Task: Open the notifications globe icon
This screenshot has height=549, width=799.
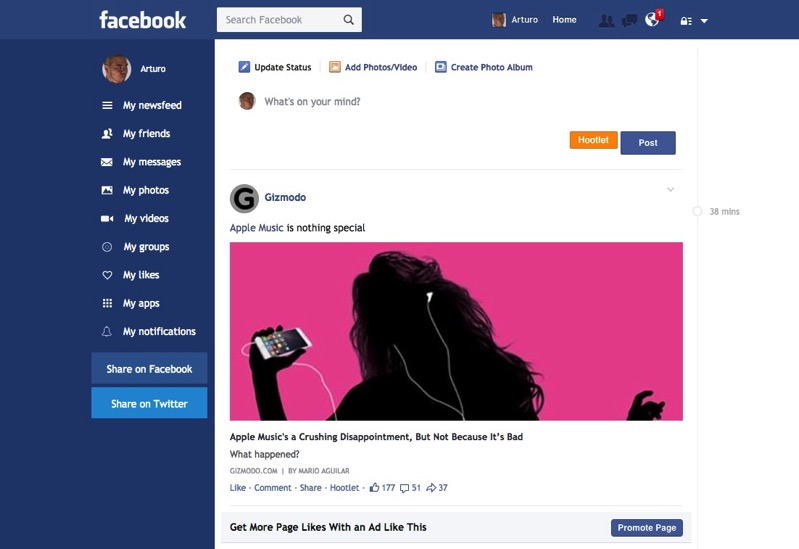Action: pos(652,20)
